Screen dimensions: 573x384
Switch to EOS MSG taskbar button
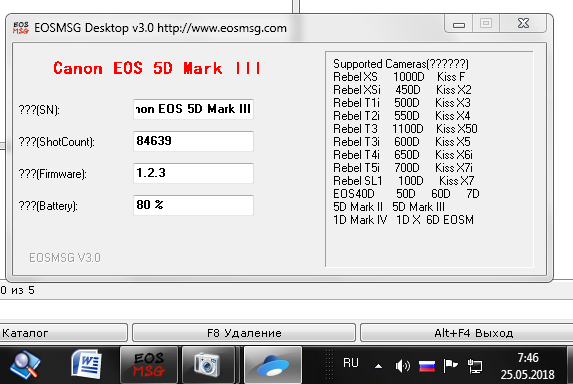pyautogui.click(x=149, y=365)
